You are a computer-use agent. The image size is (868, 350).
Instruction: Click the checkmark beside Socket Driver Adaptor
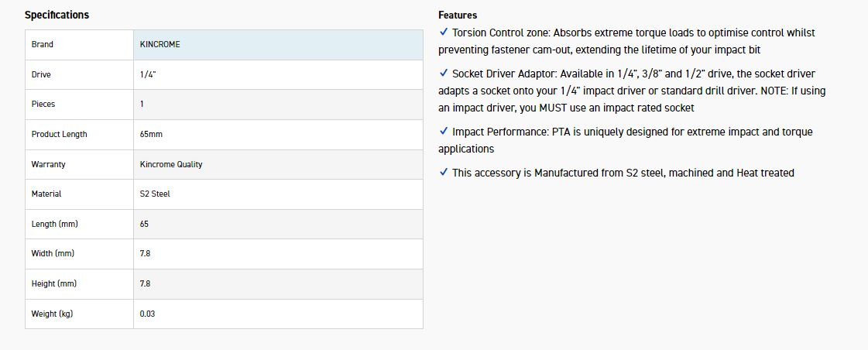(444, 73)
